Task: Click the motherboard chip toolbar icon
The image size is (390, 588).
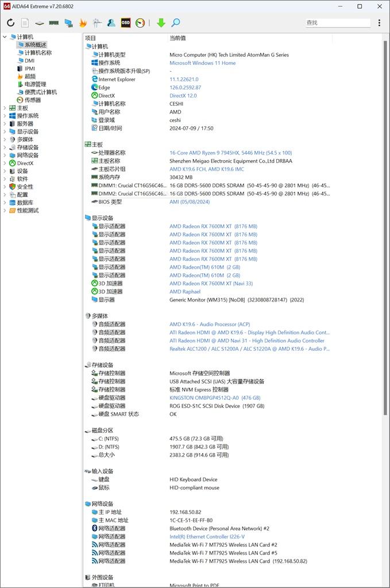Action: click(x=40, y=23)
